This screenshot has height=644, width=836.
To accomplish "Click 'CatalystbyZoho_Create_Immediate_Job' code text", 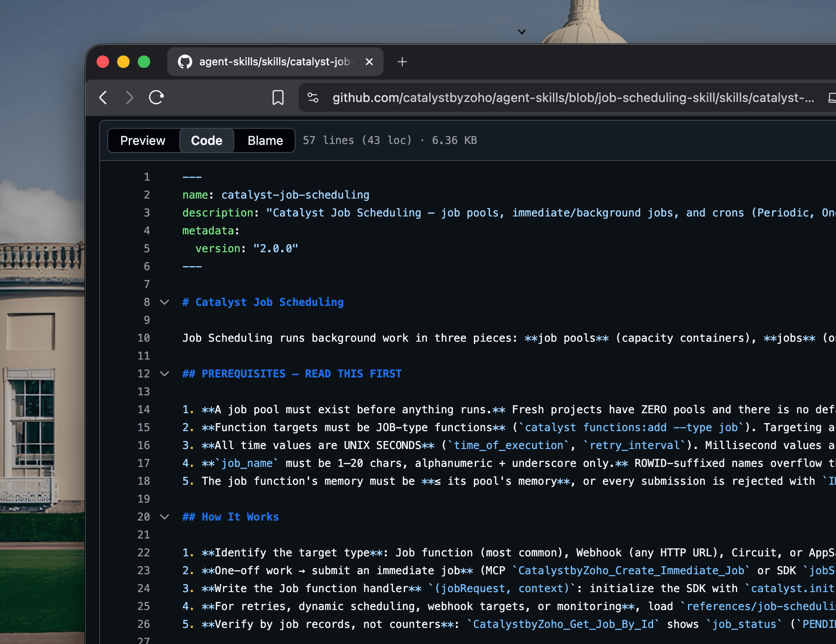I will pos(631,571).
